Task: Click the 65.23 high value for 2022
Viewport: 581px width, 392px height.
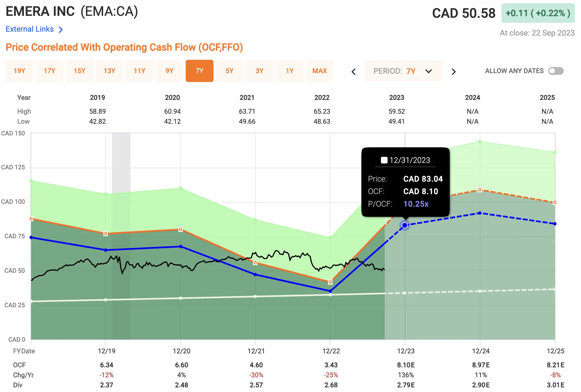Action: point(322,111)
